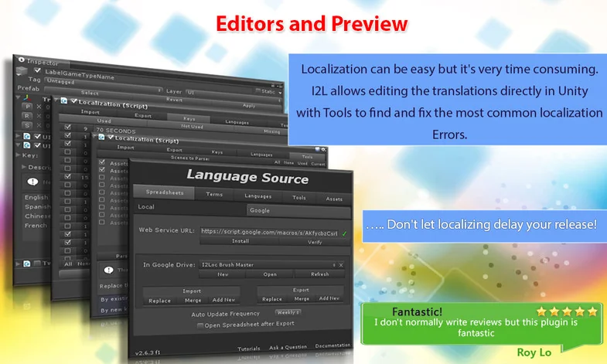This screenshot has width=607, height=364.
Task: Open the In Google Drive spreadsheet dropdown
Action: 268,264
